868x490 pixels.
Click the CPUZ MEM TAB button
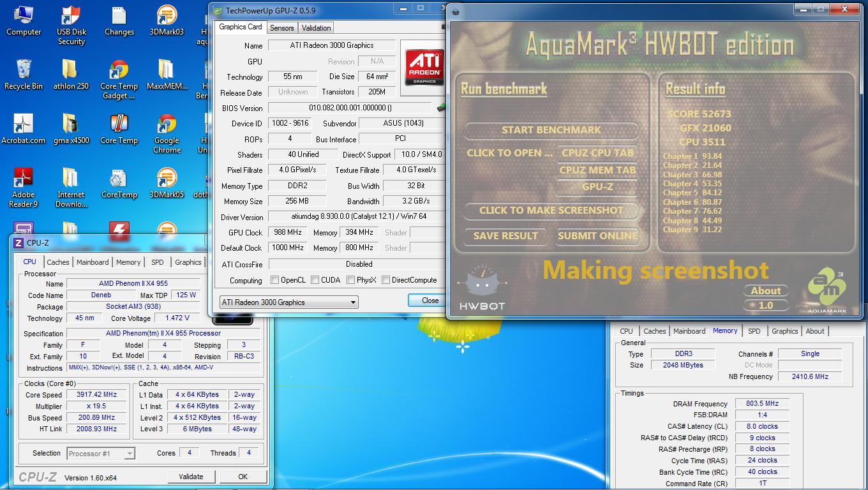(597, 170)
